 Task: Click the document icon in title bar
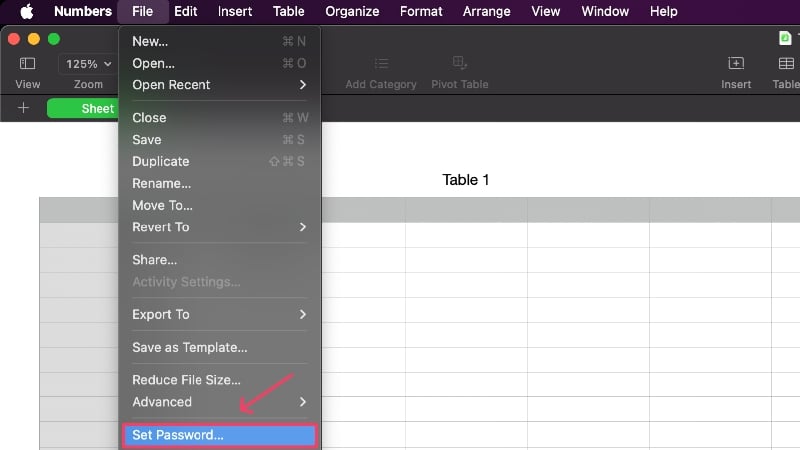click(785, 38)
